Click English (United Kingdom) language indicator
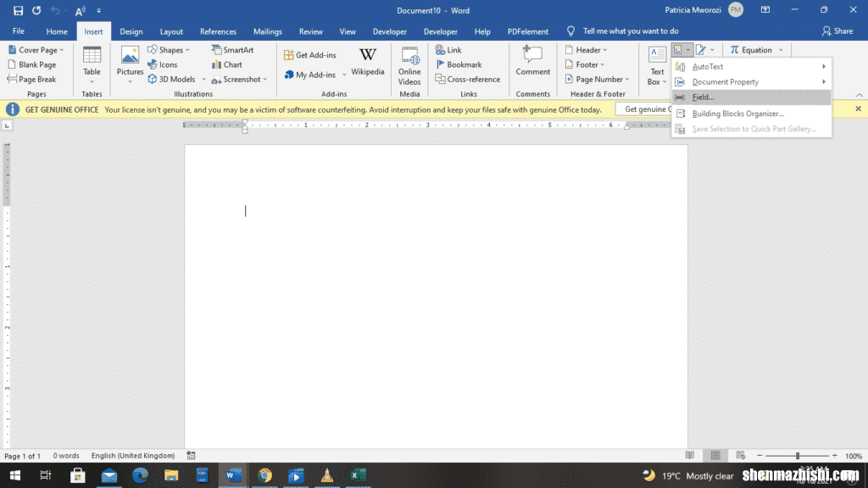 point(133,456)
